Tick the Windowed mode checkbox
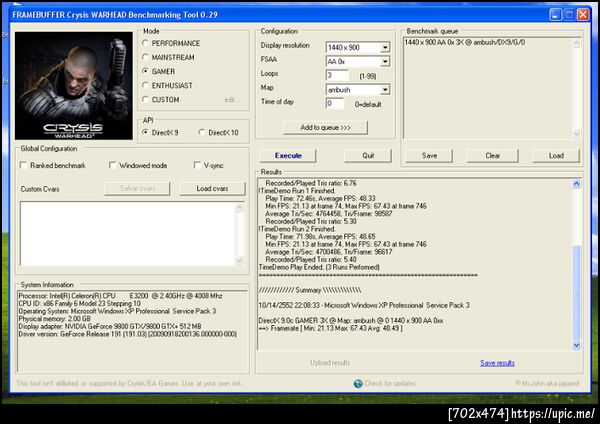 pyautogui.click(x=112, y=165)
